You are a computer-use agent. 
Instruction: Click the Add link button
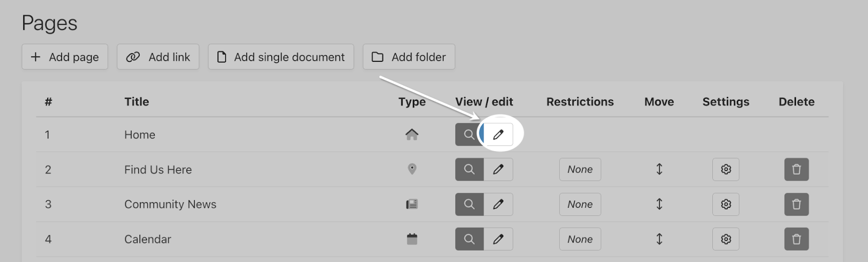(x=158, y=57)
